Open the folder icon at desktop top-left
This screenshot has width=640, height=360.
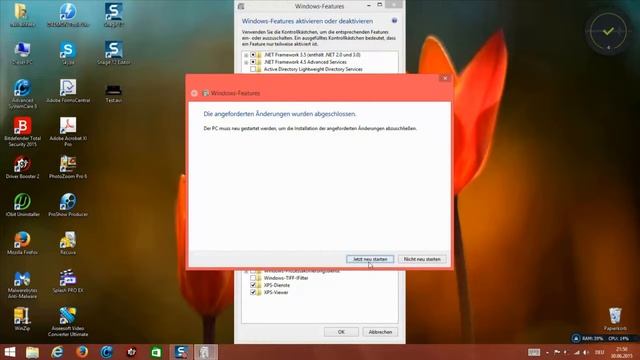(x=22, y=15)
